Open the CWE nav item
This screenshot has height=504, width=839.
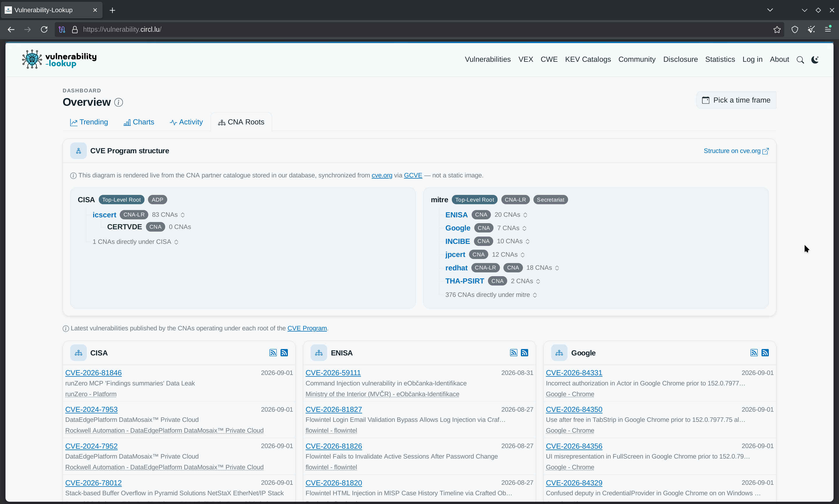(x=549, y=59)
